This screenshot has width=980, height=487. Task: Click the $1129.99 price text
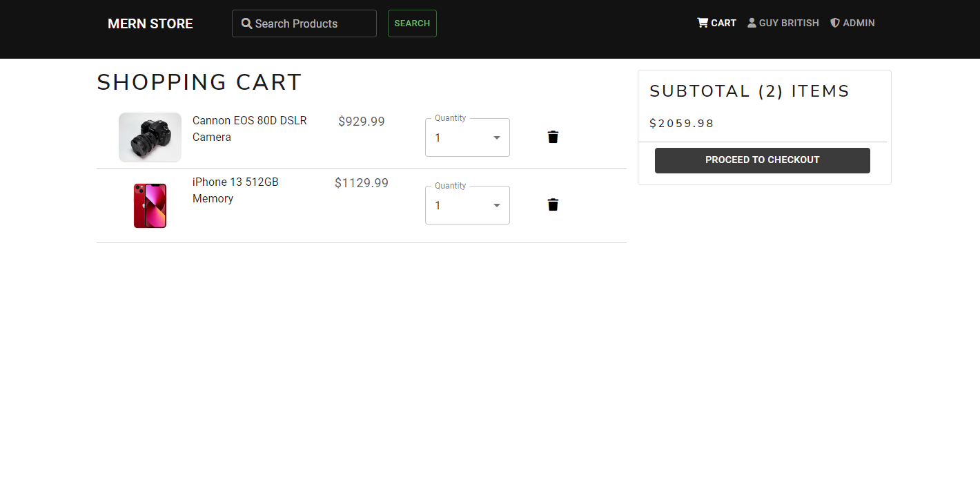[362, 183]
